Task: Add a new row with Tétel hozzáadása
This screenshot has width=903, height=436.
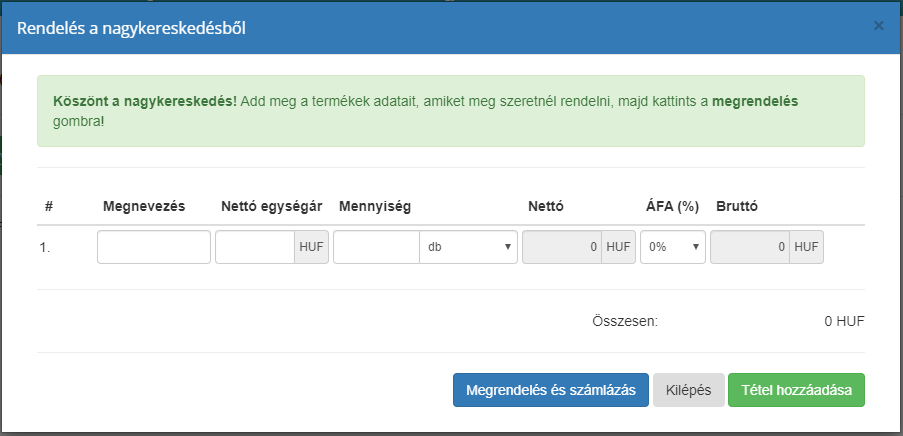Action: coord(796,391)
